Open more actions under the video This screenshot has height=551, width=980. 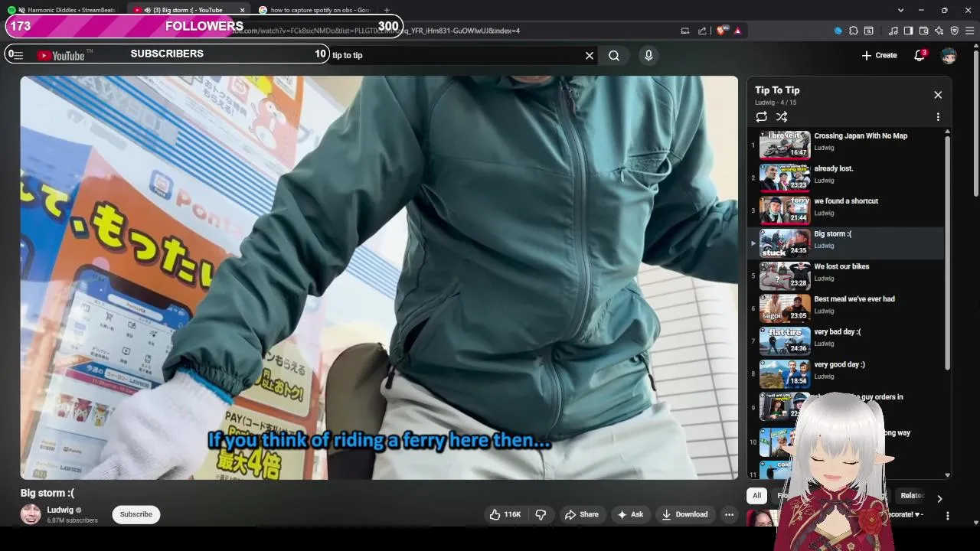pos(729,514)
